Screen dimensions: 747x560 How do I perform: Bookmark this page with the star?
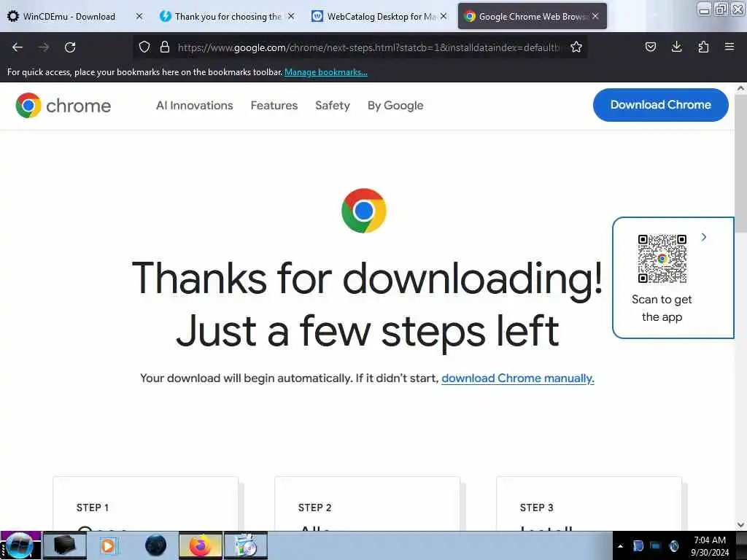pos(576,47)
